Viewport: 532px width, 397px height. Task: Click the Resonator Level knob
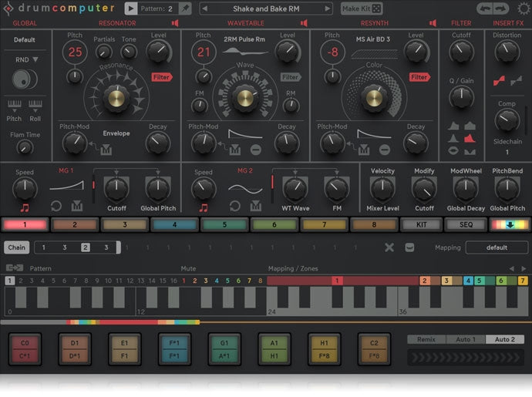pos(158,52)
